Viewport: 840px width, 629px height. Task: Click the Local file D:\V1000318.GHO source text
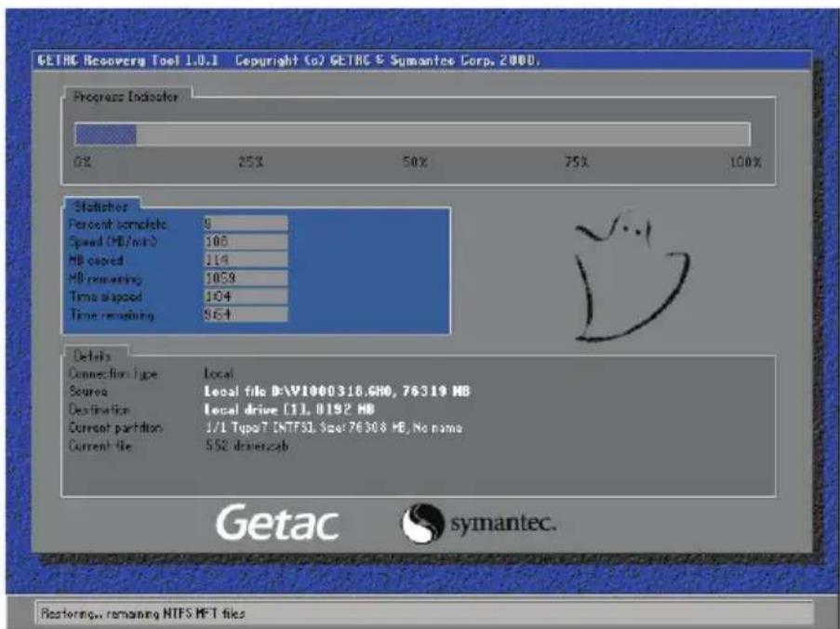[x=337, y=392]
